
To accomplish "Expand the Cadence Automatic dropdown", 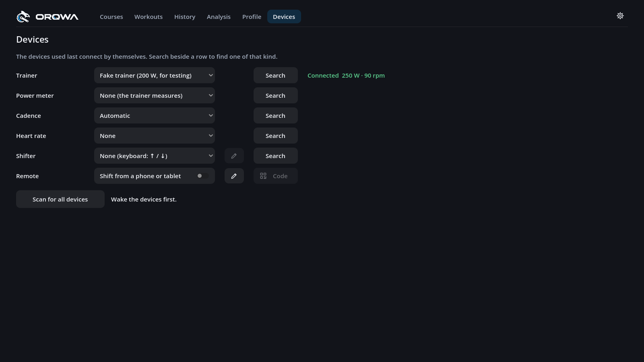I will [x=155, y=115].
